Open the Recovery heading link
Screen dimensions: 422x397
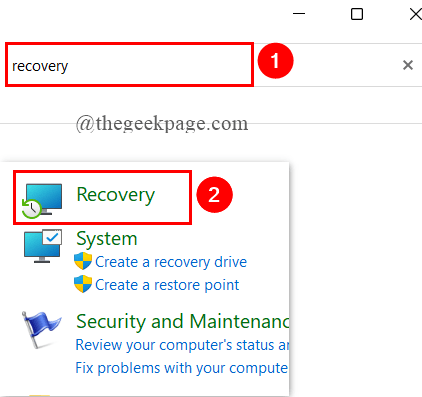coord(116,195)
